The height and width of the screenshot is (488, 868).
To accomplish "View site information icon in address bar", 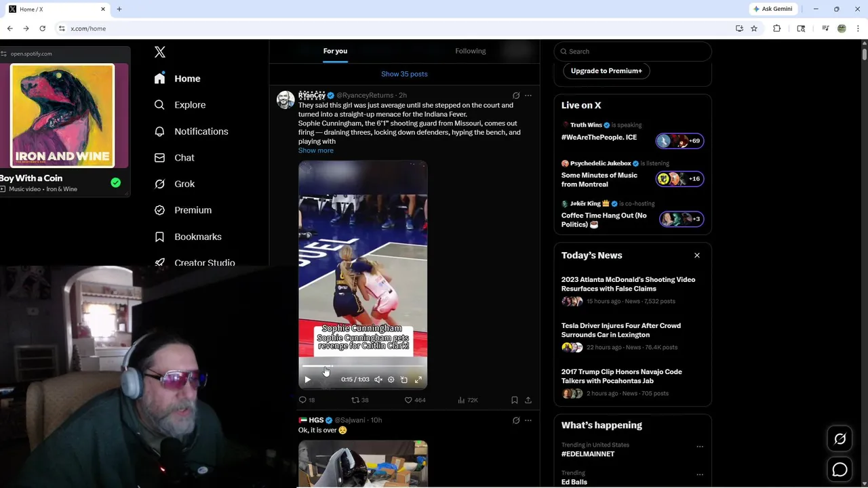I will (62, 28).
